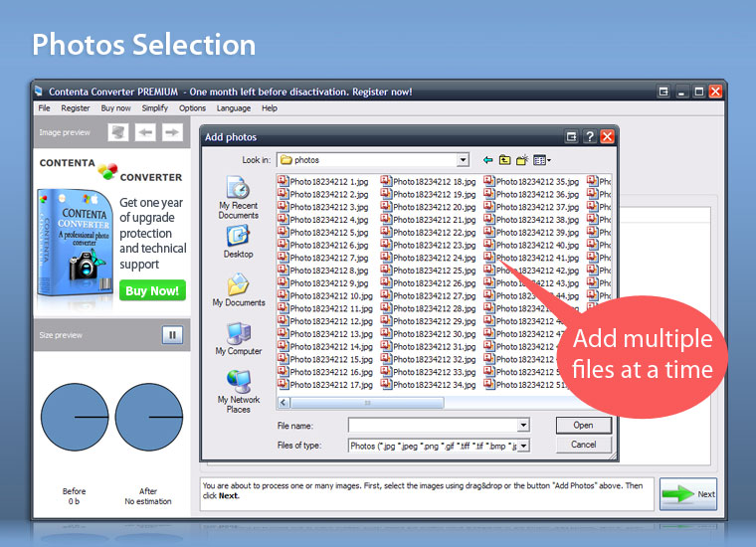The width and height of the screenshot is (756, 547).
Task: Go up one folder level
Action: point(504,160)
